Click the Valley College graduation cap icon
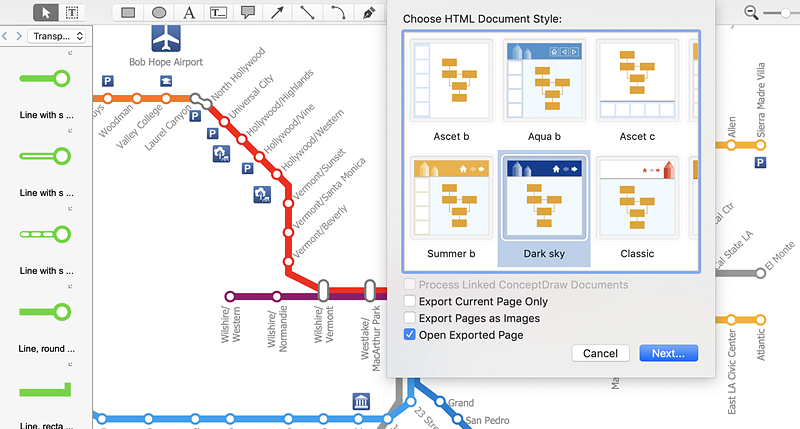 166,81
